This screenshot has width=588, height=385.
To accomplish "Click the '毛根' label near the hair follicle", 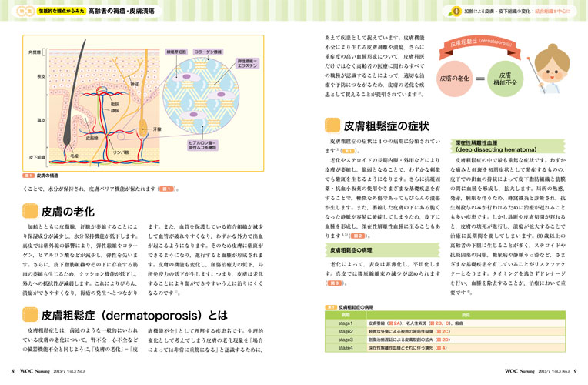I will [74, 156].
